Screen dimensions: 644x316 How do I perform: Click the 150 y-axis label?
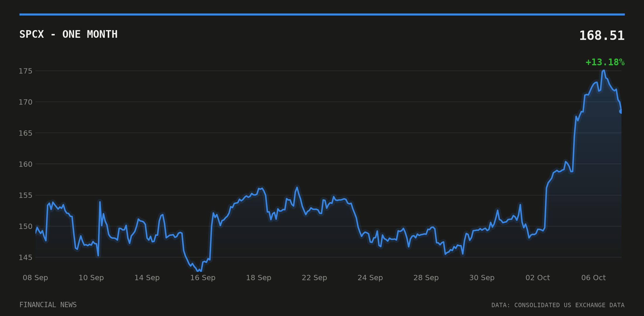[25, 226]
